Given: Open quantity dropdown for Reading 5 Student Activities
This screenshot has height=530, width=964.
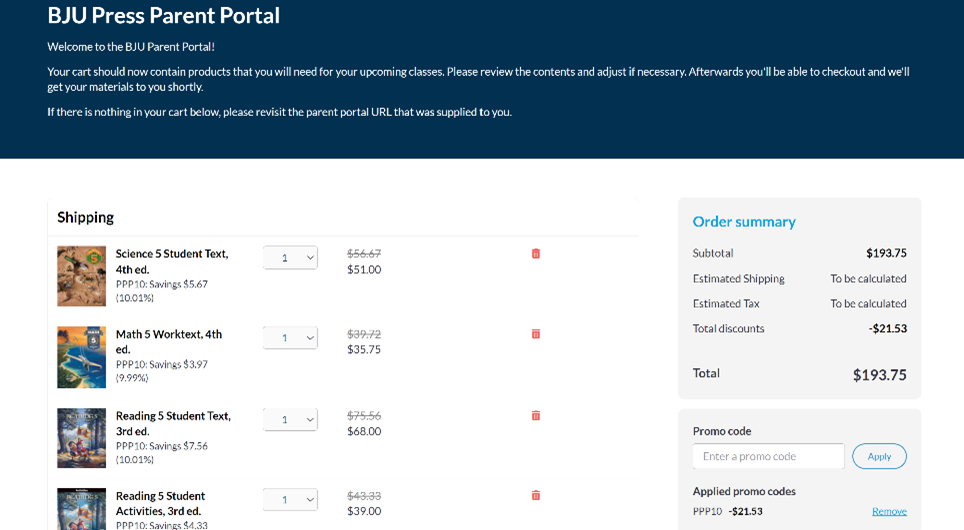Looking at the screenshot, I should 290,499.
